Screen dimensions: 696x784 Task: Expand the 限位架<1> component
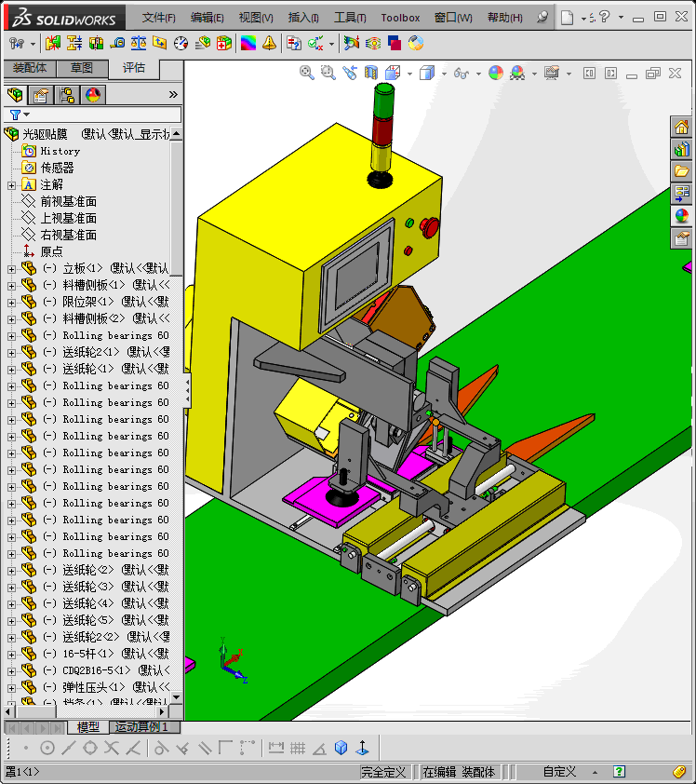click(x=11, y=303)
